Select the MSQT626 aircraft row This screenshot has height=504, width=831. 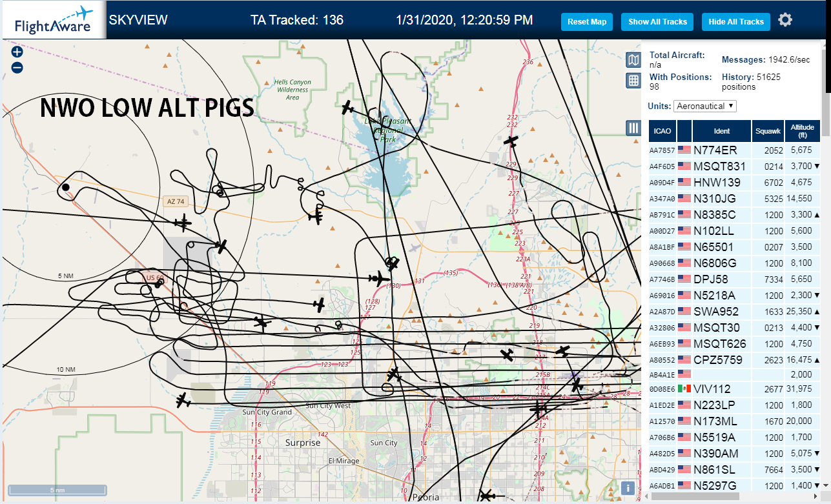(x=735, y=344)
